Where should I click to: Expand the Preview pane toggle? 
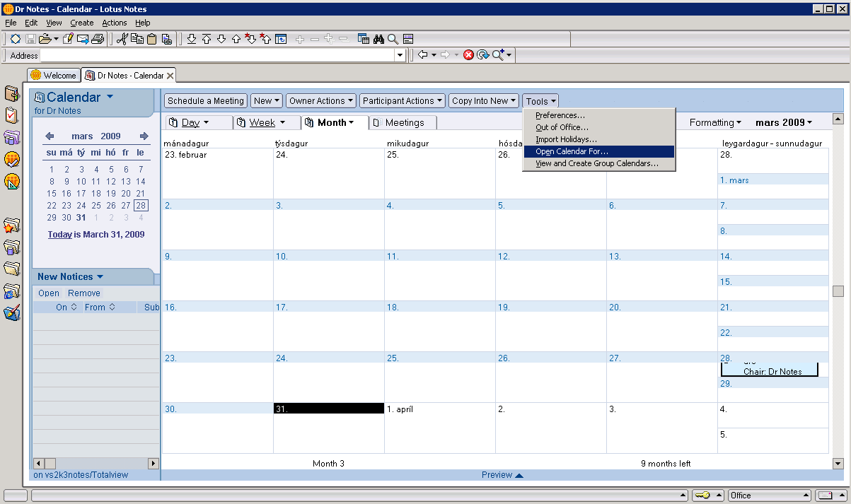(x=502, y=475)
